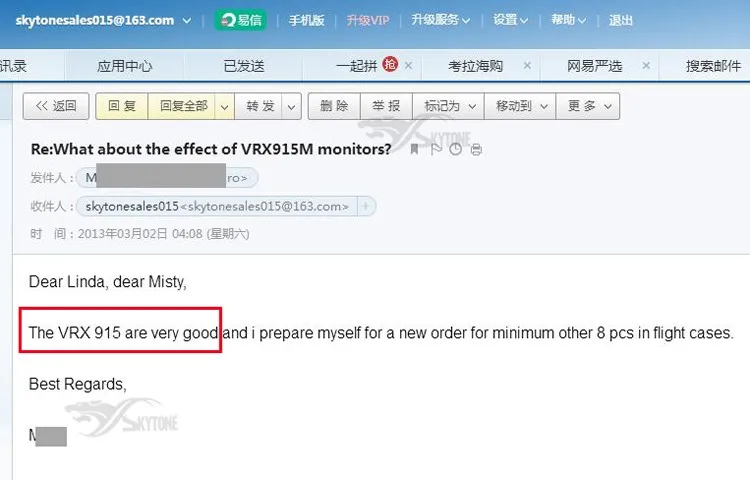Click the red 抢 badge on 一起拼 tab
This screenshot has height=480, width=750.
pyautogui.click(x=390, y=64)
